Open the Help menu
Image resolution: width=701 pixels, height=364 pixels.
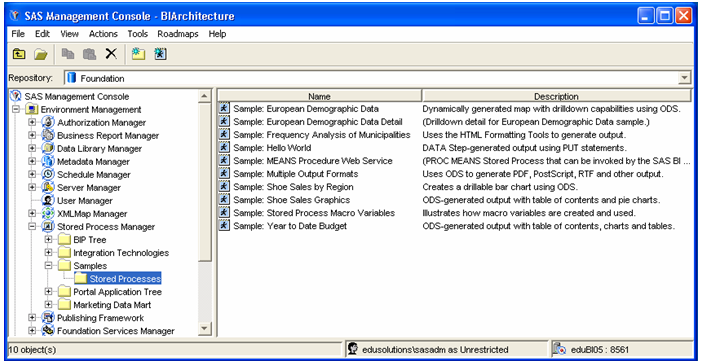click(x=217, y=34)
